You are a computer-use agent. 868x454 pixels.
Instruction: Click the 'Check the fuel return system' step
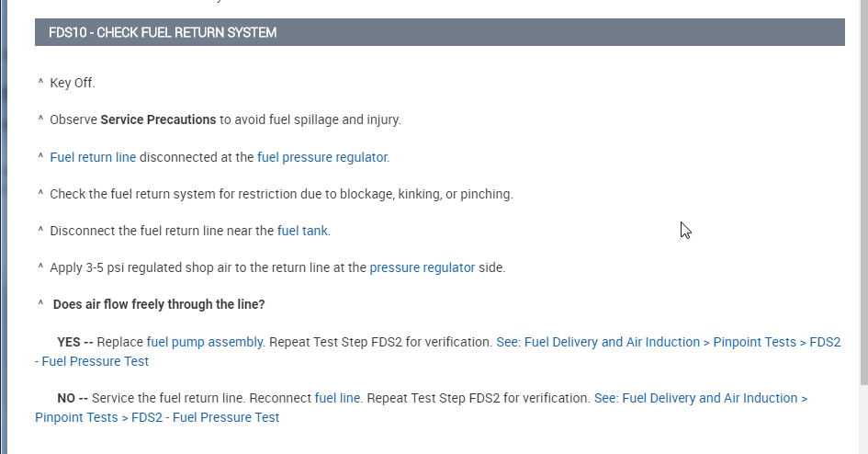point(281,194)
